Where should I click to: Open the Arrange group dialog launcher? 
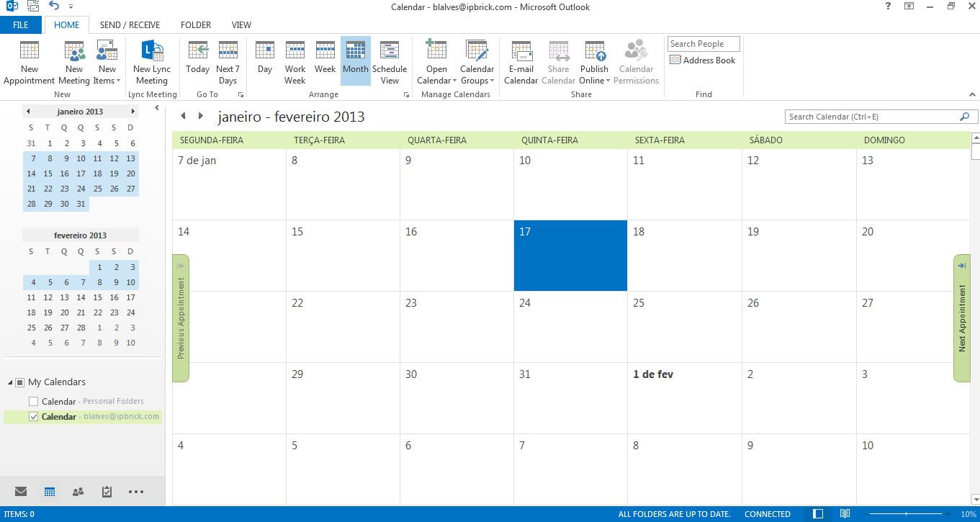point(407,95)
